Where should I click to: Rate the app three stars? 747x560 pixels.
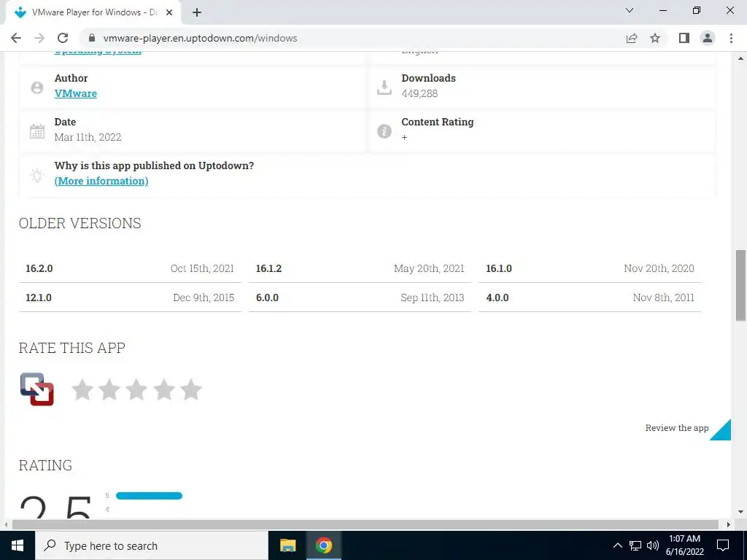[x=136, y=389]
